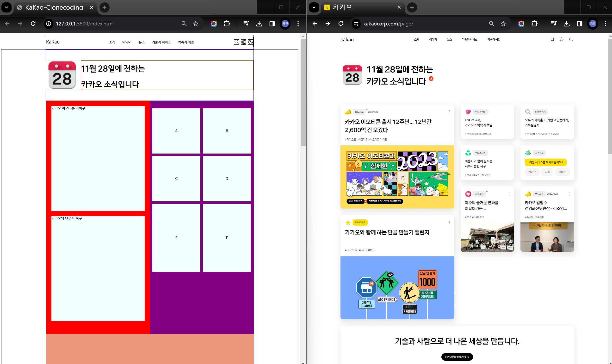Open the profile avatar in the kakaocorp window
Viewport: 612px width, 364px height.
(x=593, y=24)
